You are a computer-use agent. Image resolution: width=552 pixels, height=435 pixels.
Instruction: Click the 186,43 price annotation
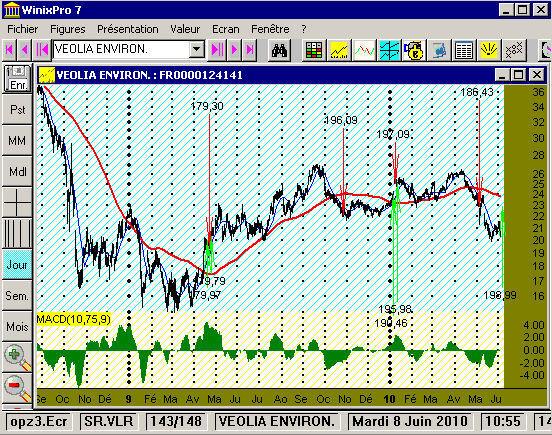coord(477,92)
